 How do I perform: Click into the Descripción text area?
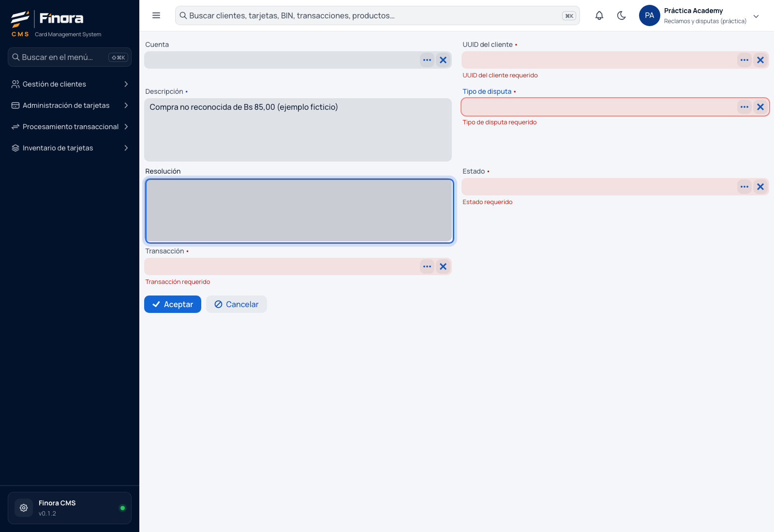(x=298, y=130)
